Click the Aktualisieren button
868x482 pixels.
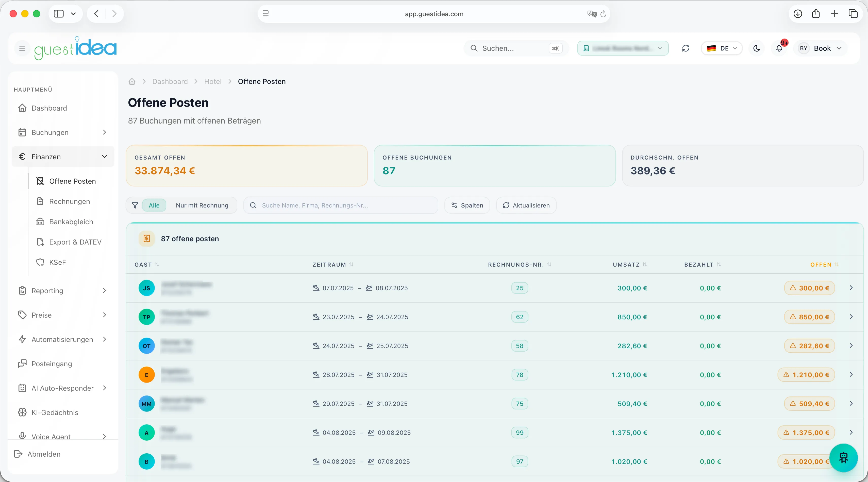point(526,205)
